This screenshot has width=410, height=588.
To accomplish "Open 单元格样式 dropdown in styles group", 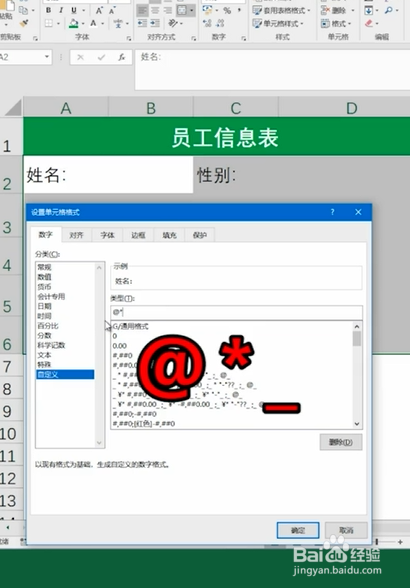I will click(301, 24).
